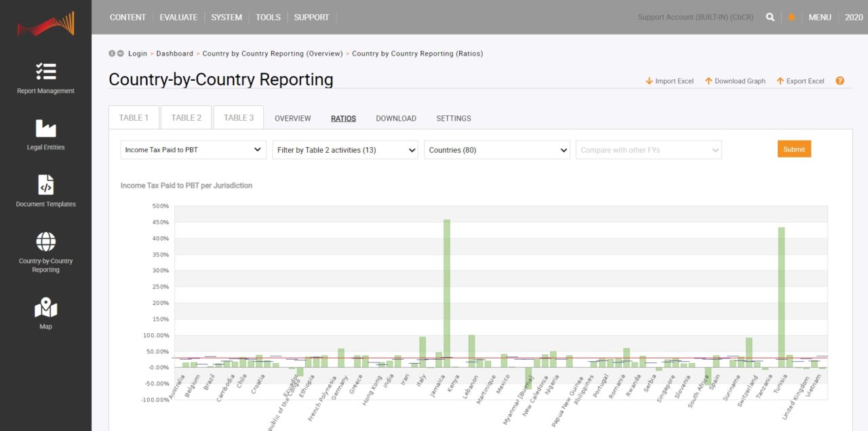Click the Submit button
Image resolution: width=868 pixels, height=431 pixels.
pos(793,149)
